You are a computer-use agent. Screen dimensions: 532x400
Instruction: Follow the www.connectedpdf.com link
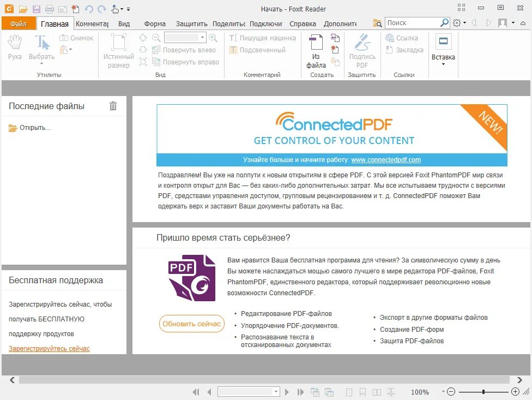coord(386,160)
